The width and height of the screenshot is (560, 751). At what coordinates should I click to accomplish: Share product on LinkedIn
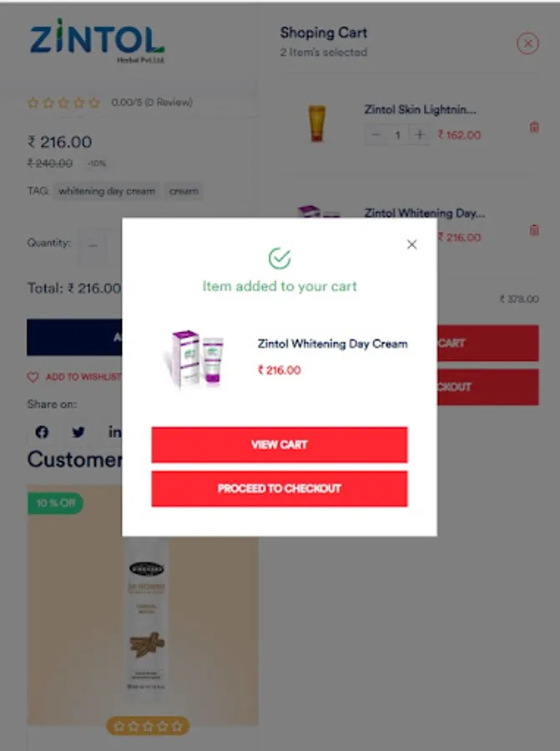[x=114, y=432]
